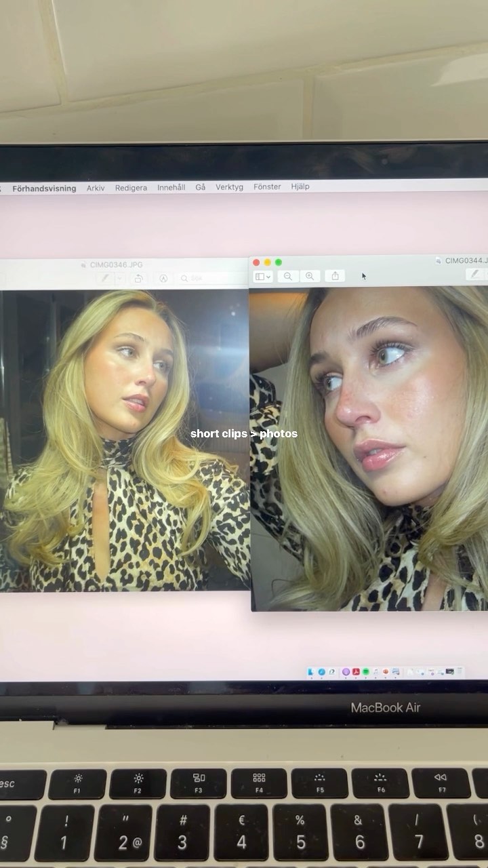Screen dimensions: 488x868
Task: Click the search field in CIMG0346 window
Action: pos(210,279)
